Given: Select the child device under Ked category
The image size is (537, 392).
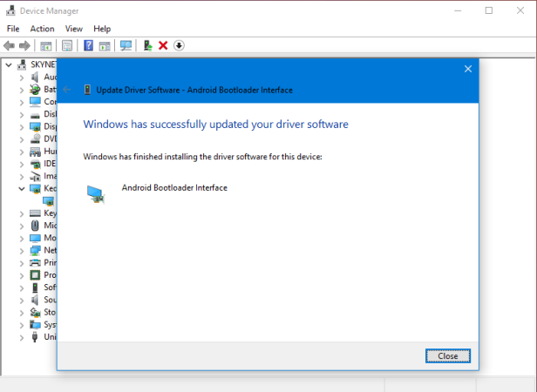Looking at the screenshot, I should coord(48,201).
